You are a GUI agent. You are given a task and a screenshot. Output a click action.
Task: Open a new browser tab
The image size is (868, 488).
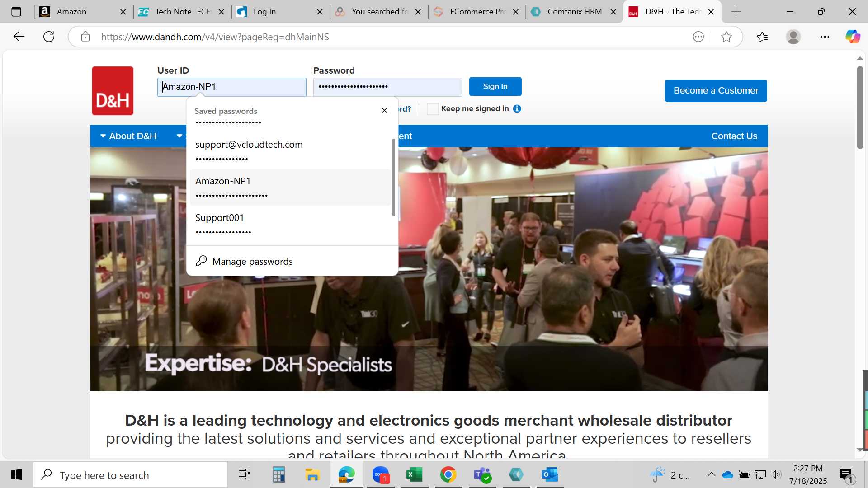pos(736,12)
